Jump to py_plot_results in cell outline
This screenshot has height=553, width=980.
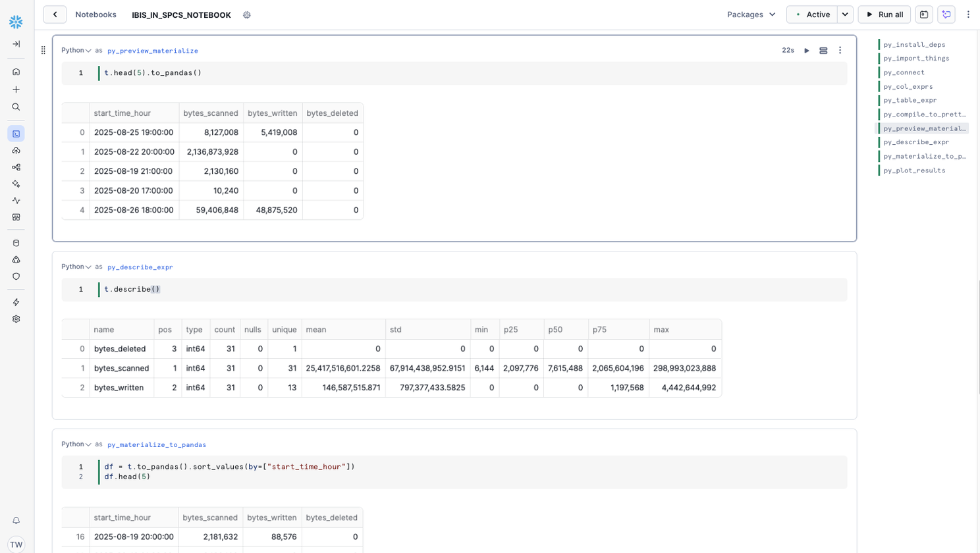pyautogui.click(x=914, y=171)
